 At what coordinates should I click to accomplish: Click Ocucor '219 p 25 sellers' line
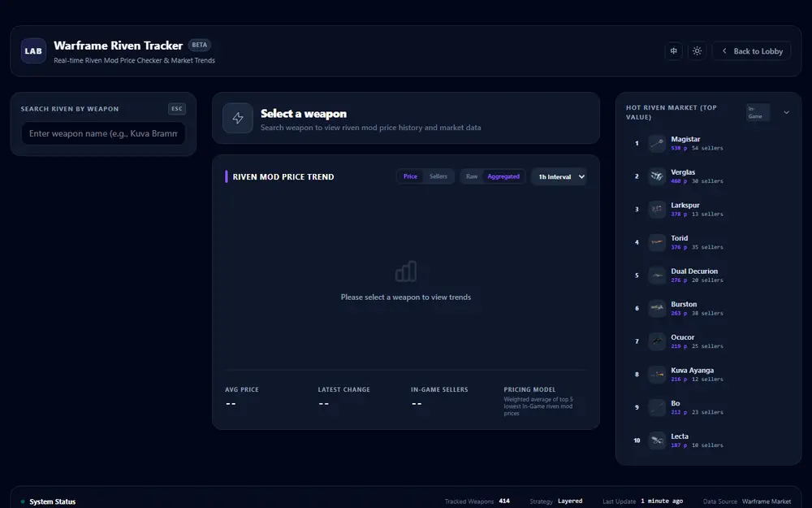[x=697, y=346]
